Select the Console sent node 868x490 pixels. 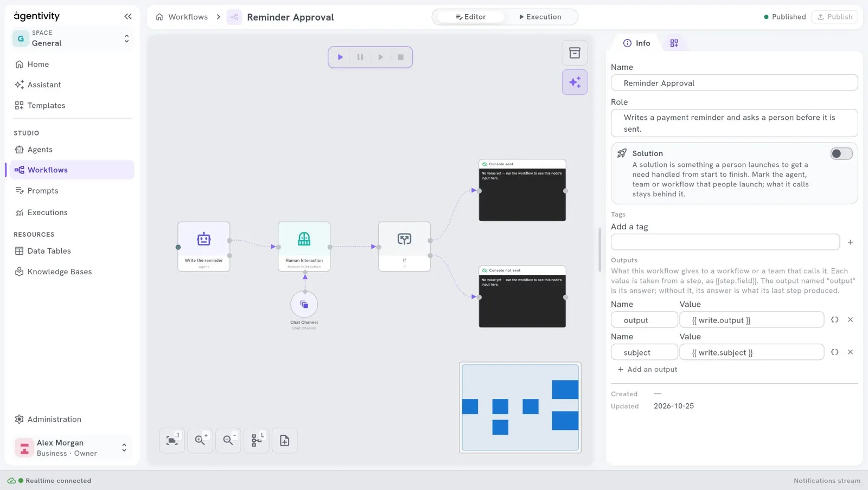point(522,190)
